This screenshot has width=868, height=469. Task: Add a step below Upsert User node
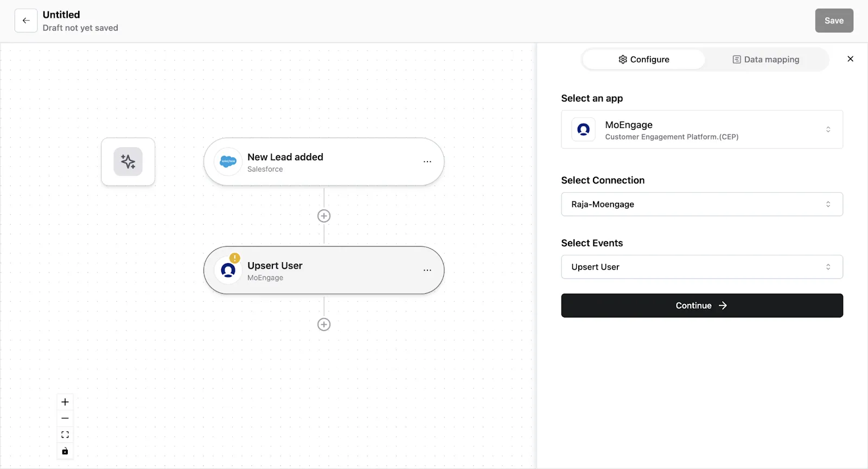point(324,325)
